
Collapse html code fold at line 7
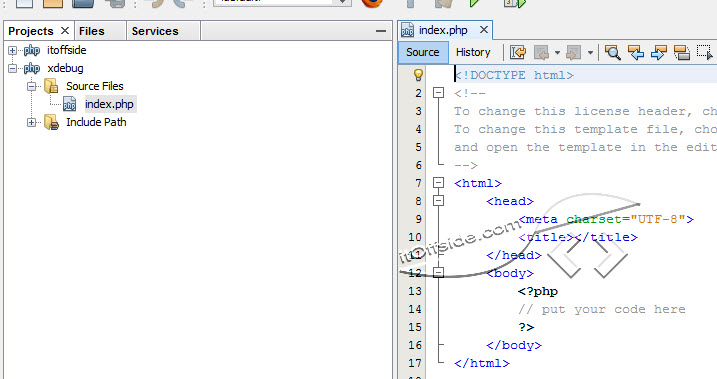(438, 183)
